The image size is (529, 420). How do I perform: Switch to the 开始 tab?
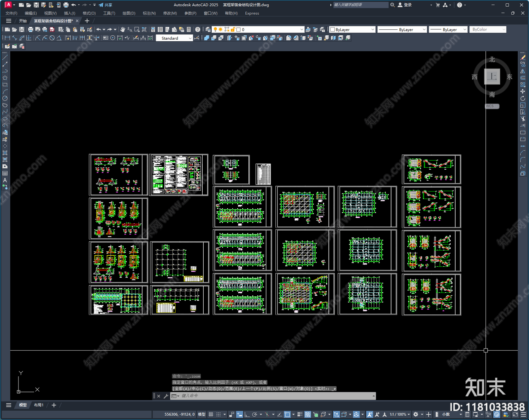click(23, 21)
